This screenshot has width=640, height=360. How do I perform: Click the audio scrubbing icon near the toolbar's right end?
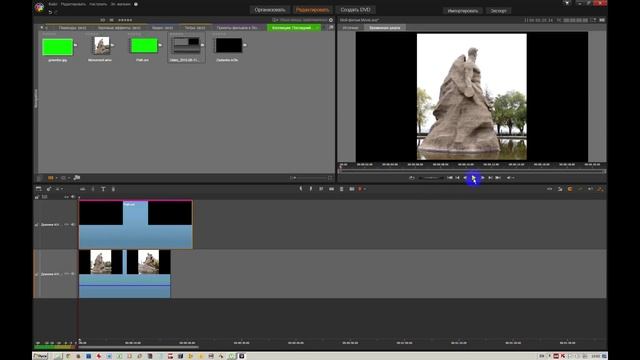tap(590, 189)
